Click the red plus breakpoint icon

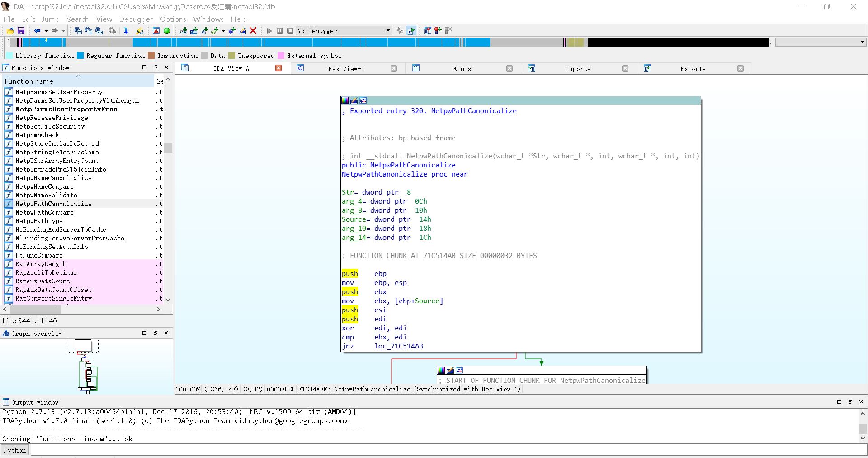pos(438,31)
